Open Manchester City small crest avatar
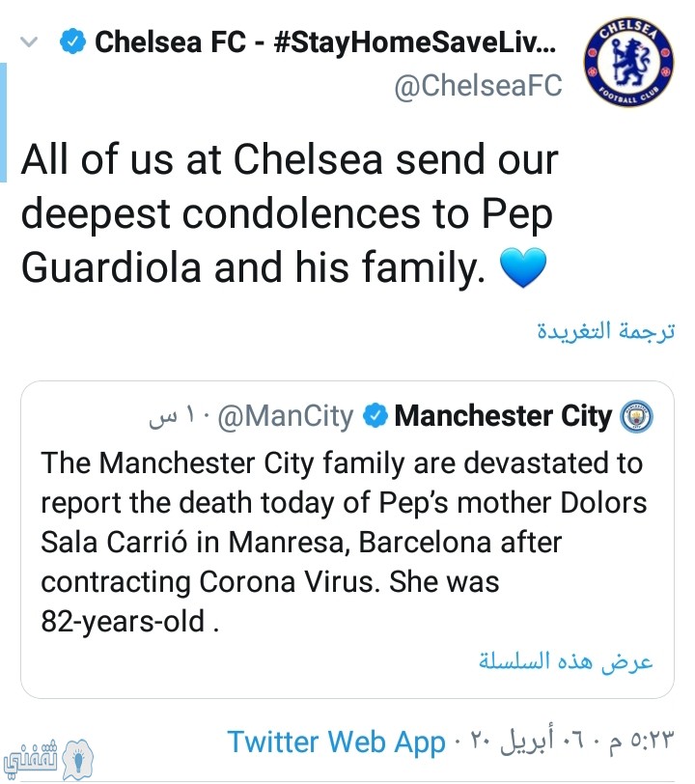Screen dimensions: 695x784 click(636, 416)
